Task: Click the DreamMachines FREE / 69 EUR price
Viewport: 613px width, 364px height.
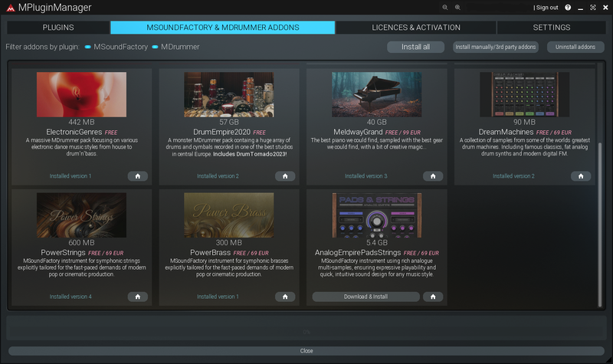Action: (x=554, y=133)
